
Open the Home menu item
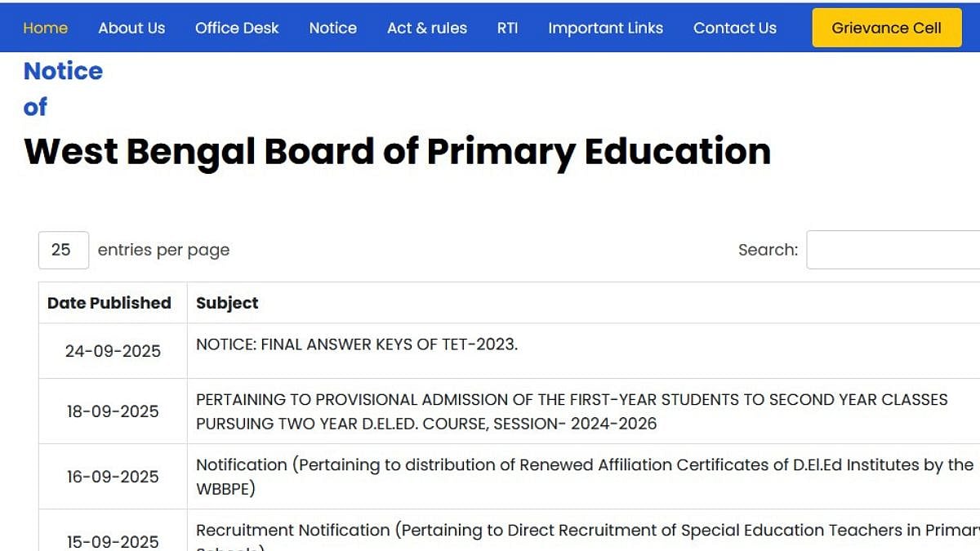[x=46, y=28]
